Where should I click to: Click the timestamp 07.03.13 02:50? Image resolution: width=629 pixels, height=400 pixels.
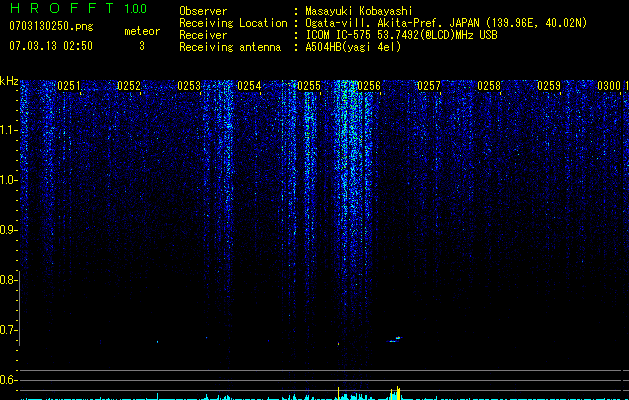51,46
